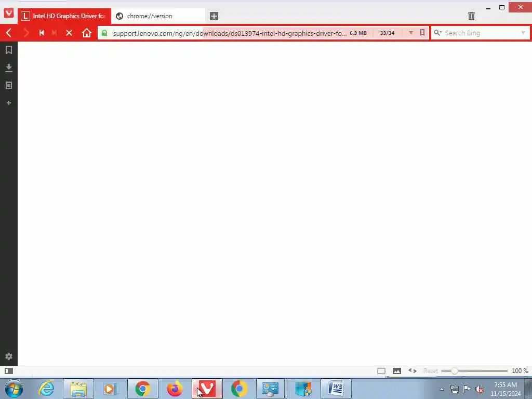The image size is (532, 399).
Task: Open a new tab with plus button
Action: tap(214, 16)
